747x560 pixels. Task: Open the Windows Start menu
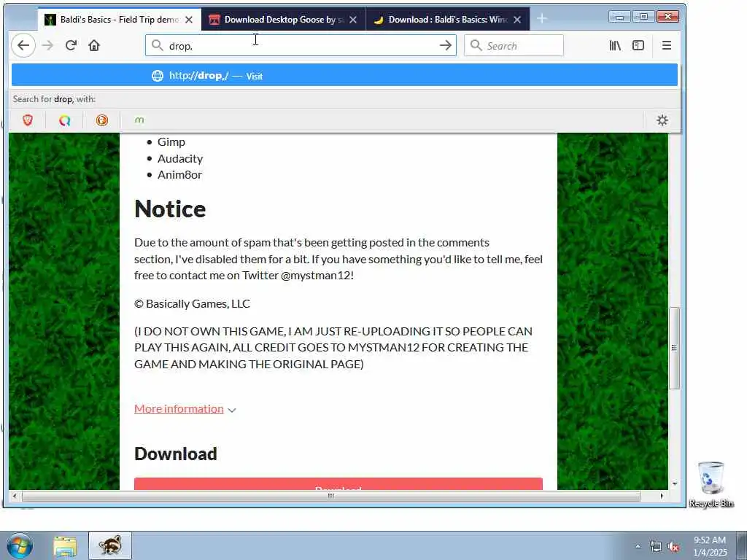pyautogui.click(x=20, y=545)
